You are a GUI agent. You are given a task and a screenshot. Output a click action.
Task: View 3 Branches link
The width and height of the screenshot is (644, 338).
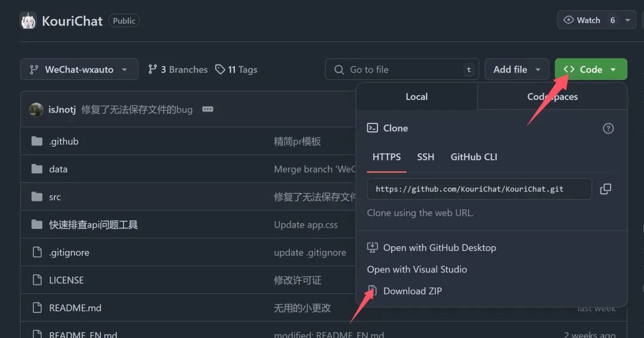(178, 70)
